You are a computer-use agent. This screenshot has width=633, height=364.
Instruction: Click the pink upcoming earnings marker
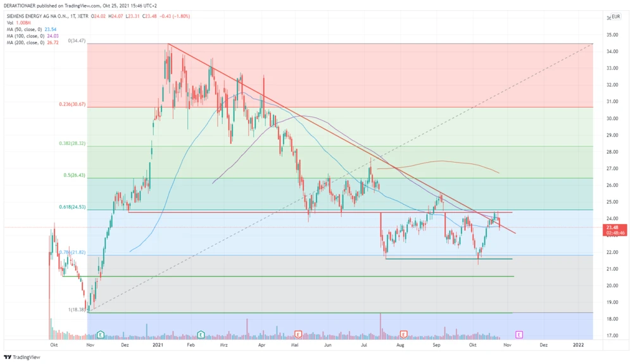point(519,334)
